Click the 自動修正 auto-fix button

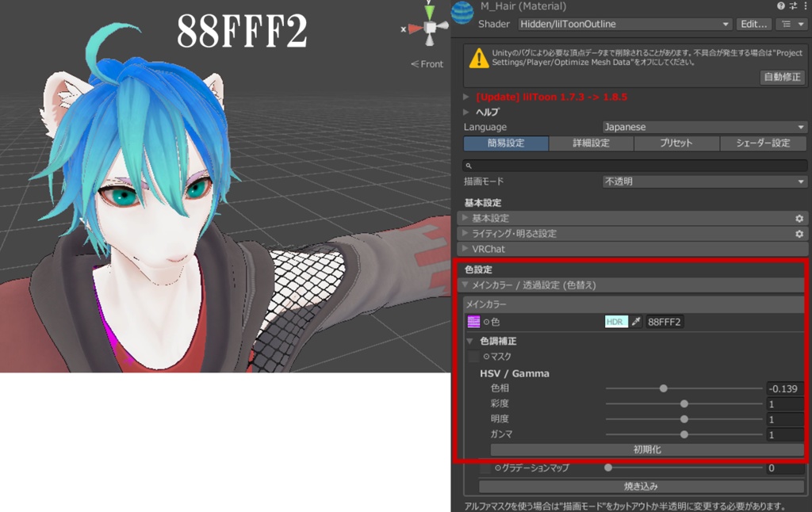783,77
